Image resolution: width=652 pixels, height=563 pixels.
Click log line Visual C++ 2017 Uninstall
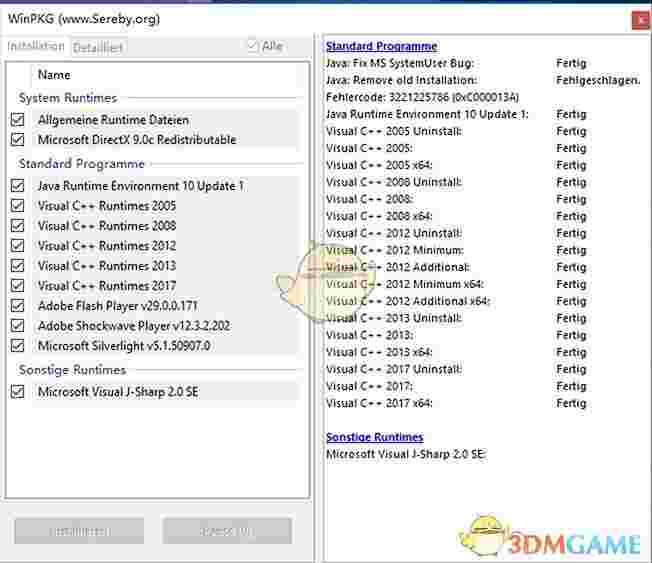pos(394,369)
